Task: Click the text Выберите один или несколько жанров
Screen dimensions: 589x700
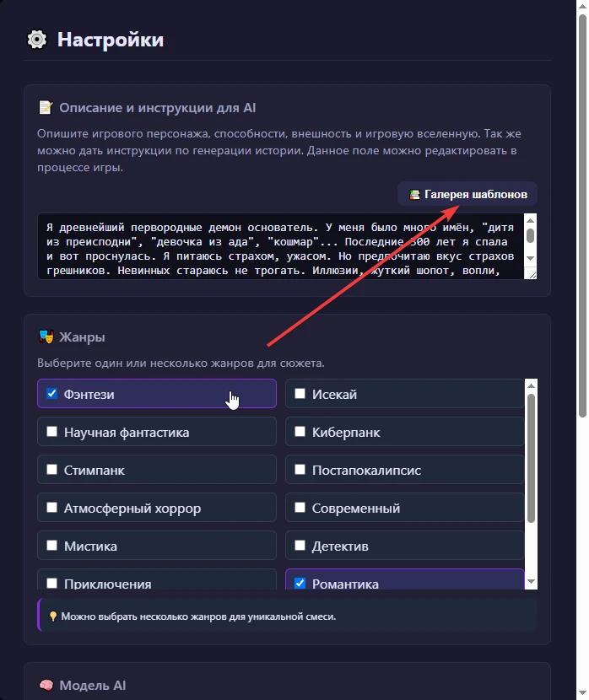Action: [181, 363]
